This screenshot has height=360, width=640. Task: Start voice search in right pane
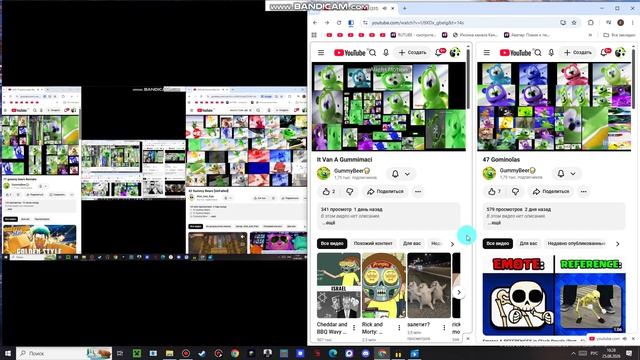click(x=551, y=53)
